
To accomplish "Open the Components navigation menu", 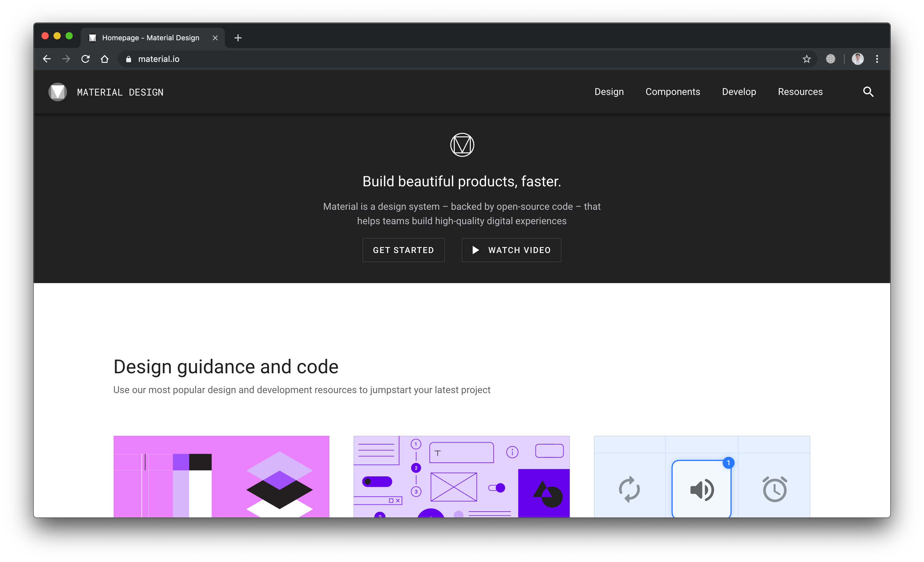I will point(673,92).
